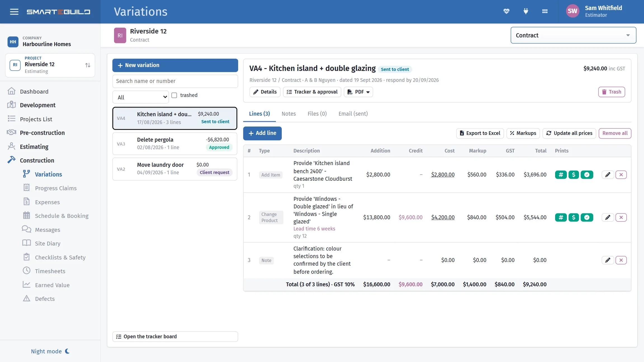Open Schedule & Booking in the sidebar

click(61, 216)
